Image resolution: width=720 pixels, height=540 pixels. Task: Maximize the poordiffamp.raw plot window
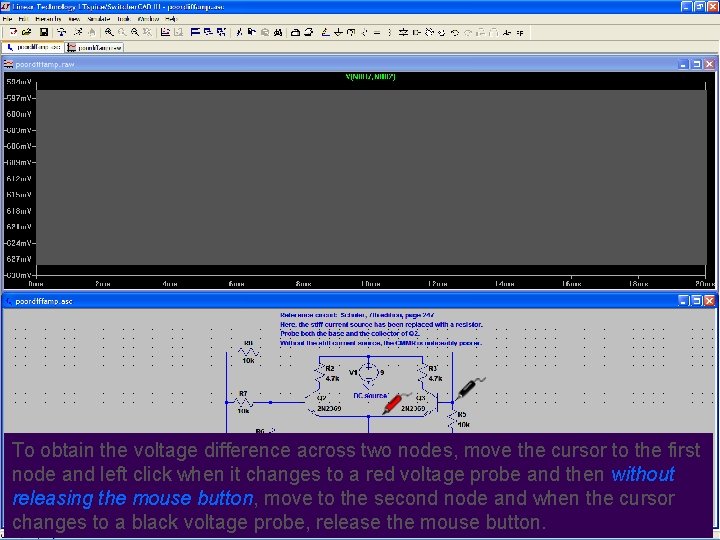click(x=697, y=64)
